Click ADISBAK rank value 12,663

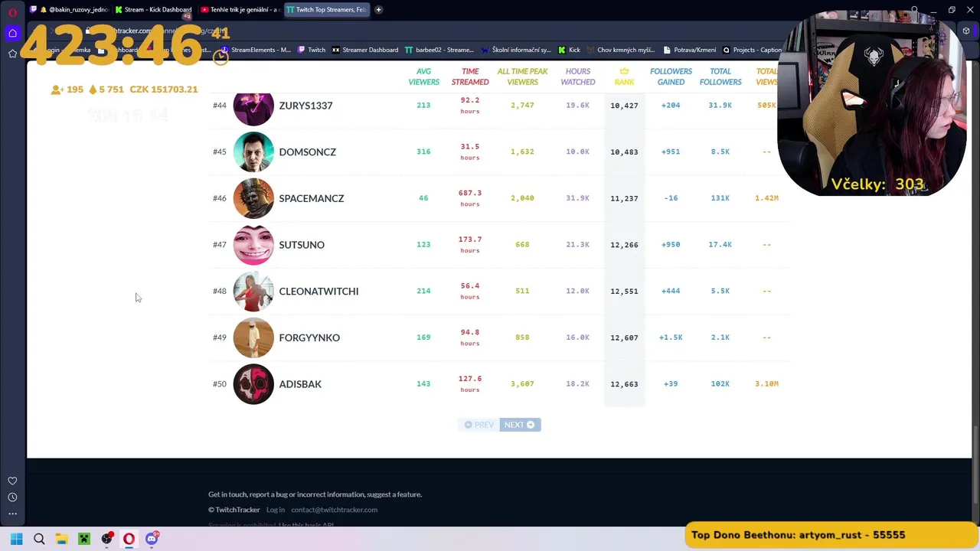click(624, 384)
